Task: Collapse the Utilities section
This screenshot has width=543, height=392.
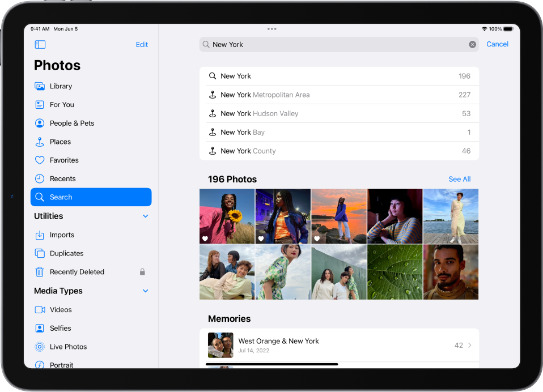Action: tap(145, 216)
